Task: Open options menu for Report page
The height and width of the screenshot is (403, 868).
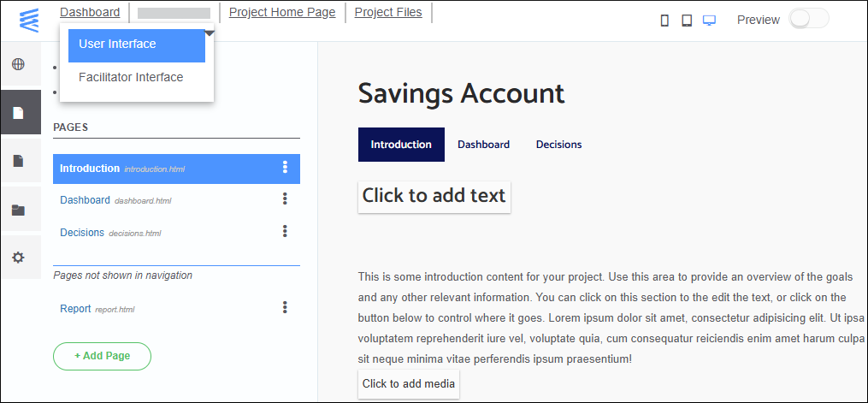Action: pyautogui.click(x=285, y=307)
